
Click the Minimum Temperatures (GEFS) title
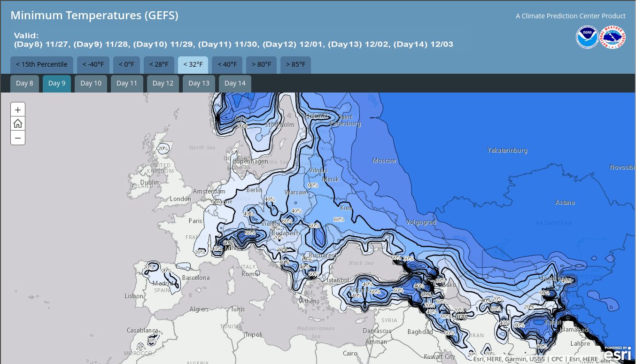(x=94, y=15)
